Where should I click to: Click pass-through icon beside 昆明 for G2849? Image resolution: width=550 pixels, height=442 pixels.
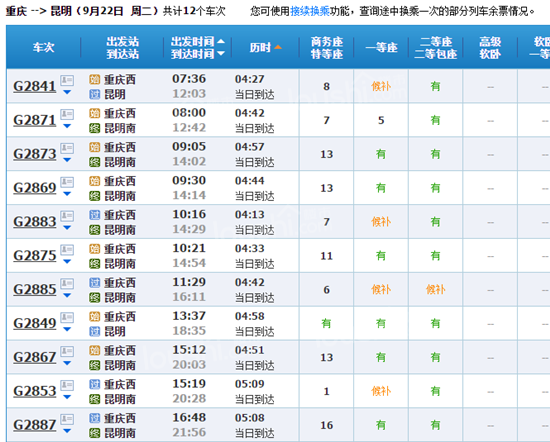coord(94,332)
